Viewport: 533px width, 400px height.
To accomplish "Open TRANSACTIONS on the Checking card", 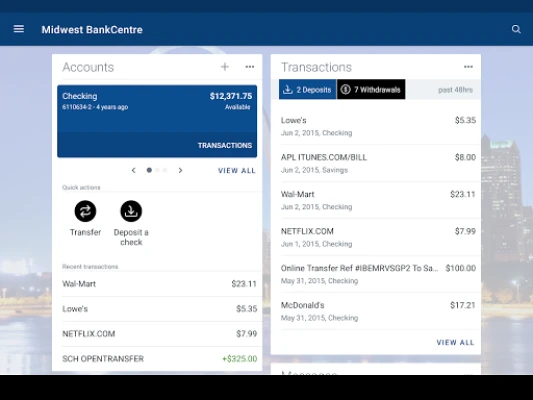I will 225,145.
